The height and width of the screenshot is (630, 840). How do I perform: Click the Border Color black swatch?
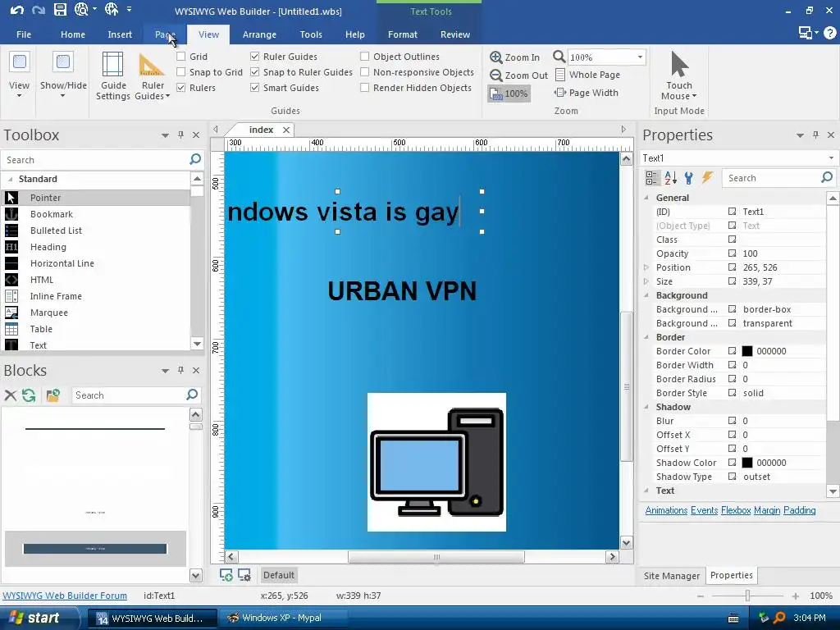746,351
